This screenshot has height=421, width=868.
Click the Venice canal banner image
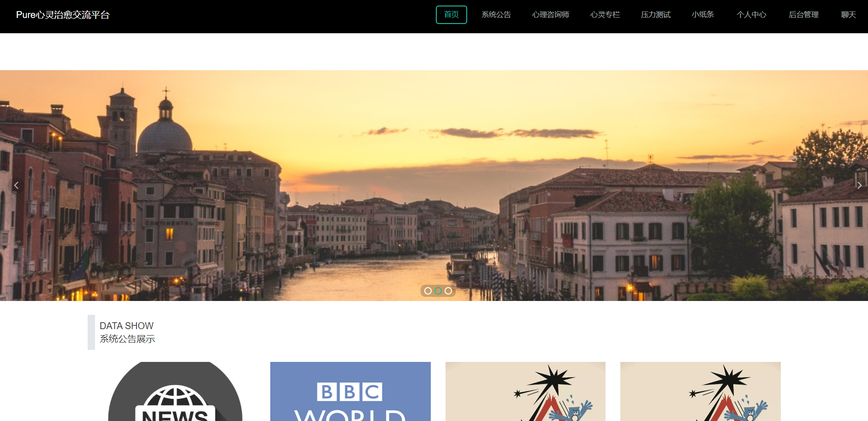click(x=434, y=186)
